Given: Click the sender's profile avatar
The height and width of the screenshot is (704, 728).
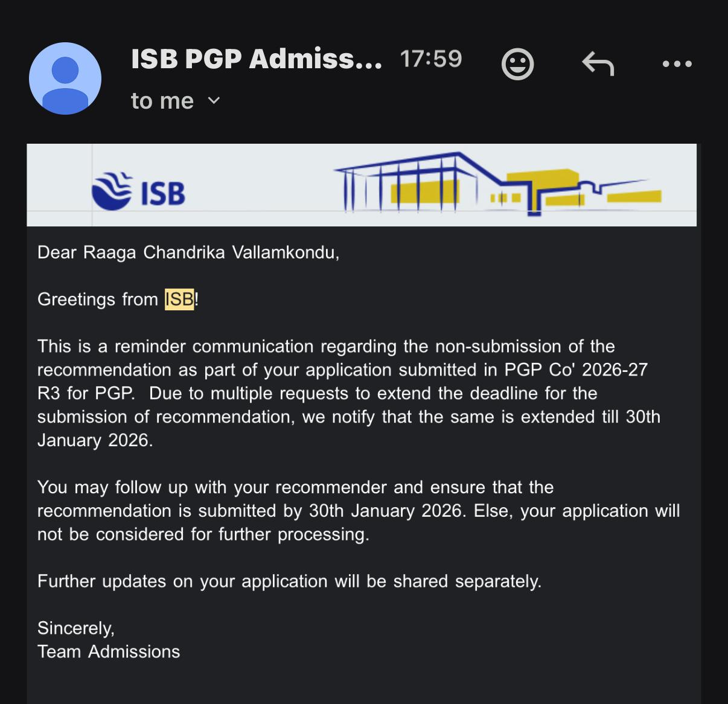Looking at the screenshot, I should pyautogui.click(x=65, y=78).
